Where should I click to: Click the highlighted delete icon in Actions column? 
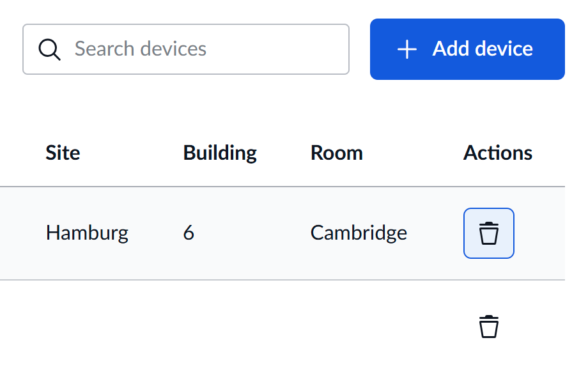pos(488,233)
